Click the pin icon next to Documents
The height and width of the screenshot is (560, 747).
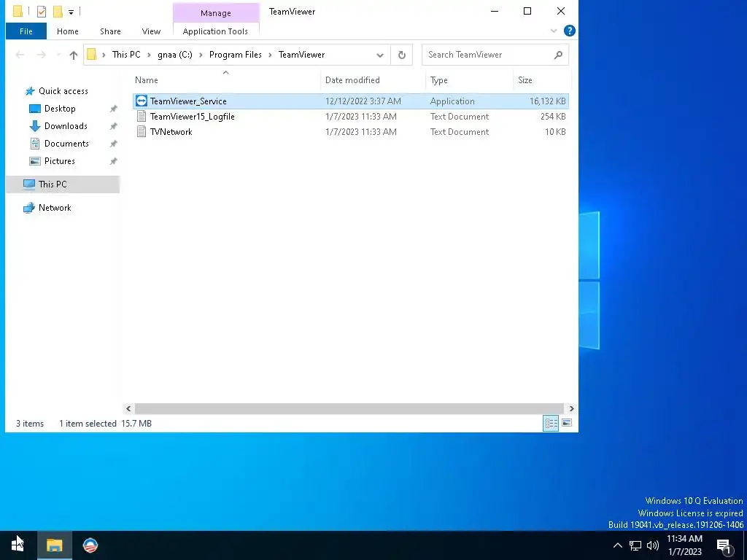tap(113, 144)
